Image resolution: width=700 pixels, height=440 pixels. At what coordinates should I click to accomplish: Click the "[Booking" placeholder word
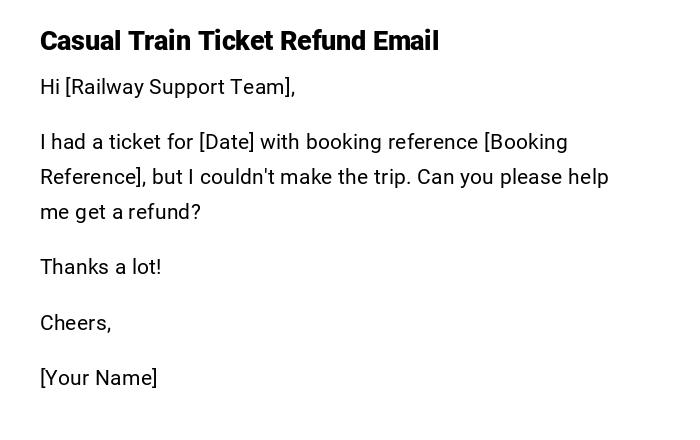(526, 142)
